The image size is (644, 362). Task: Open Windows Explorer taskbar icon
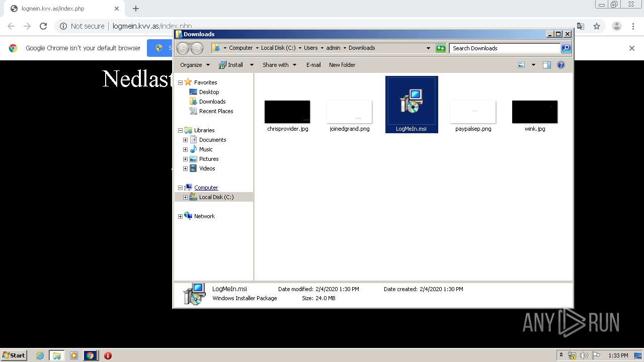[56, 355]
